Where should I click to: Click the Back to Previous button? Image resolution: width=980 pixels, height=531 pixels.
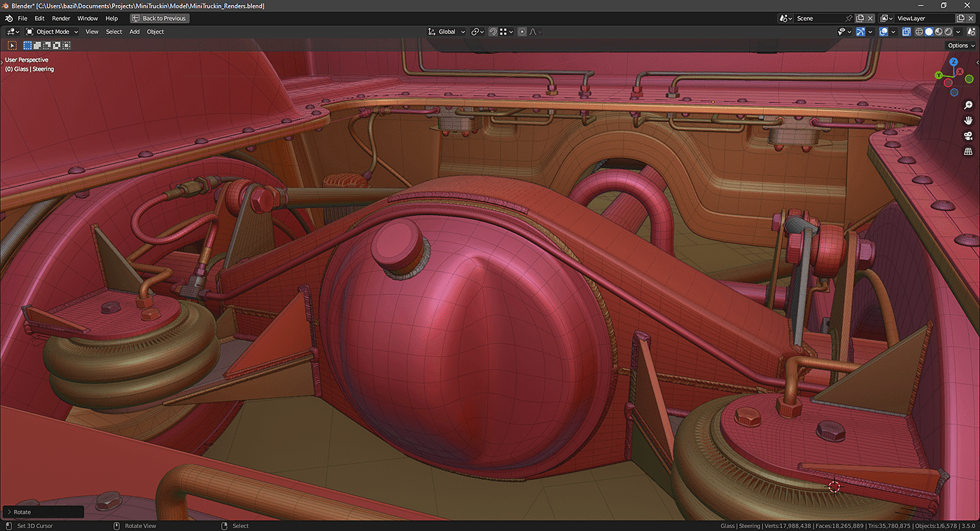pos(160,18)
